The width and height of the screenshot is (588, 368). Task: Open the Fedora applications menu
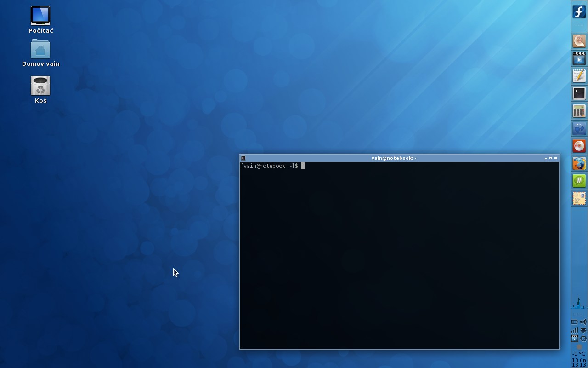pos(579,11)
